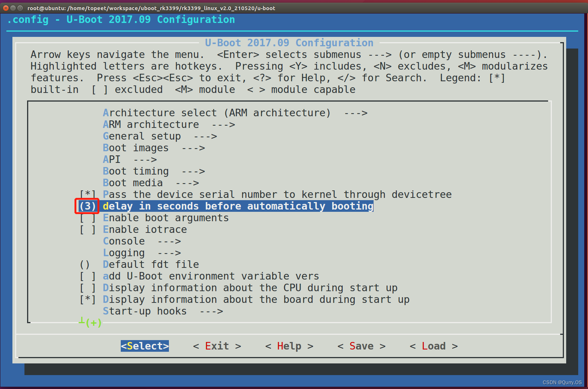This screenshot has width=588, height=389.
Task: Minimize the terminal window
Action: click(x=12, y=8)
